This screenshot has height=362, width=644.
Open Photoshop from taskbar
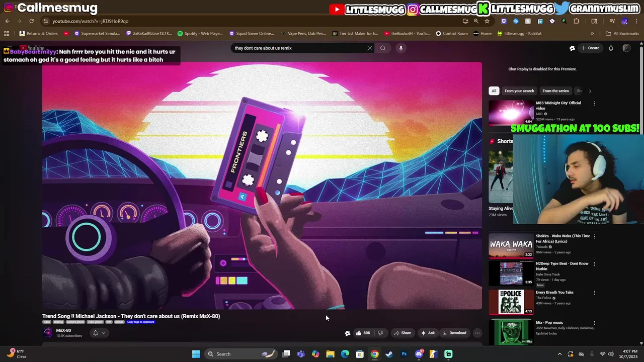click(x=404, y=354)
